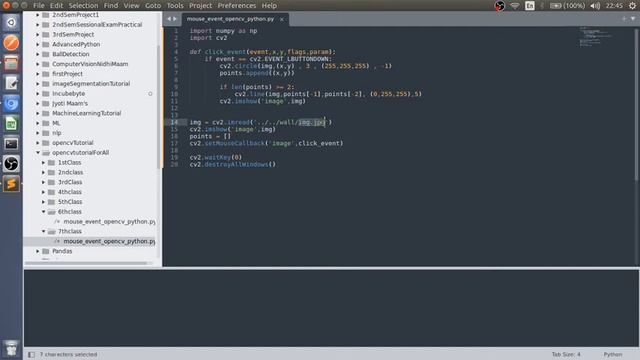Screen dimensions: 640x360
Task: Change the Python syntax selector
Action: click(x=613, y=354)
